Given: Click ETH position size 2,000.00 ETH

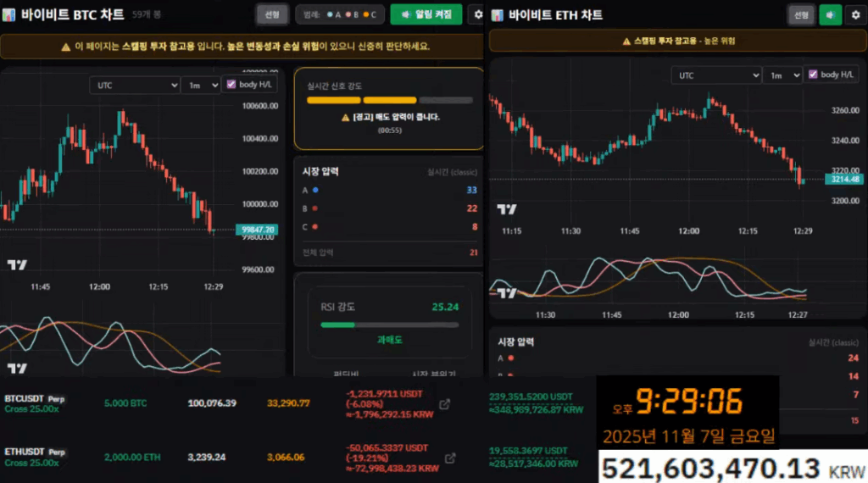Looking at the screenshot, I should pyautogui.click(x=132, y=458).
